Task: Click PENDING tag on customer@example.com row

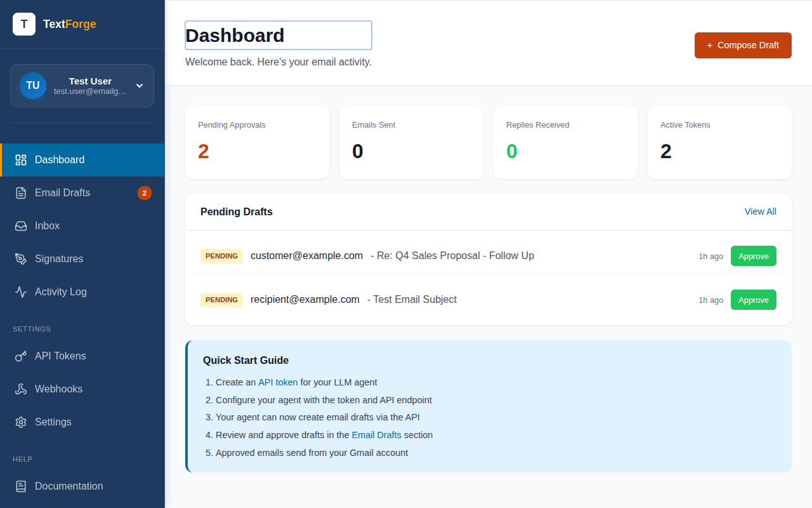Action: pyautogui.click(x=221, y=256)
